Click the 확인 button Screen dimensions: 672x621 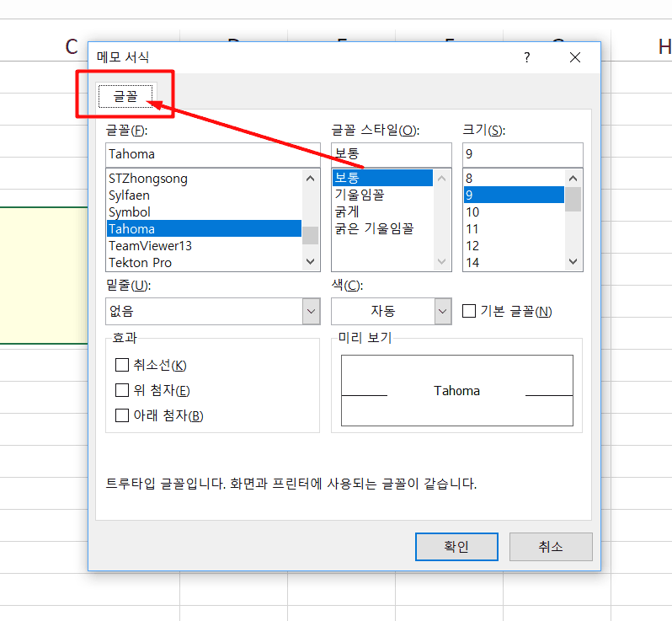(456, 547)
